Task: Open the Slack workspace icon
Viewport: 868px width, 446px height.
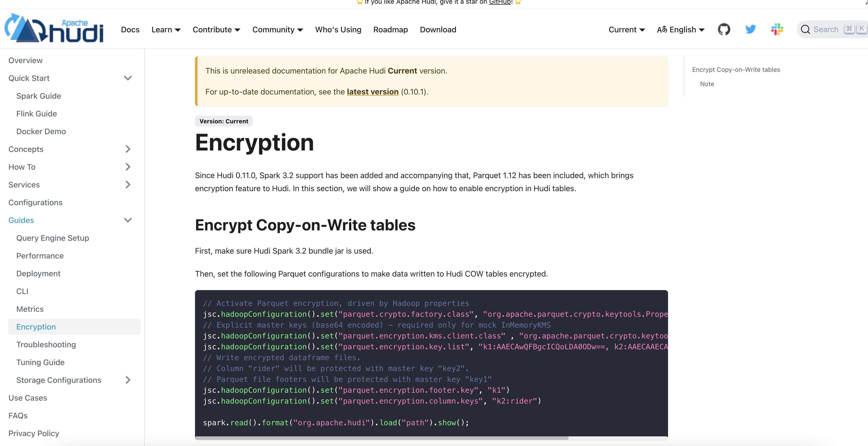Action: pos(777,29)
